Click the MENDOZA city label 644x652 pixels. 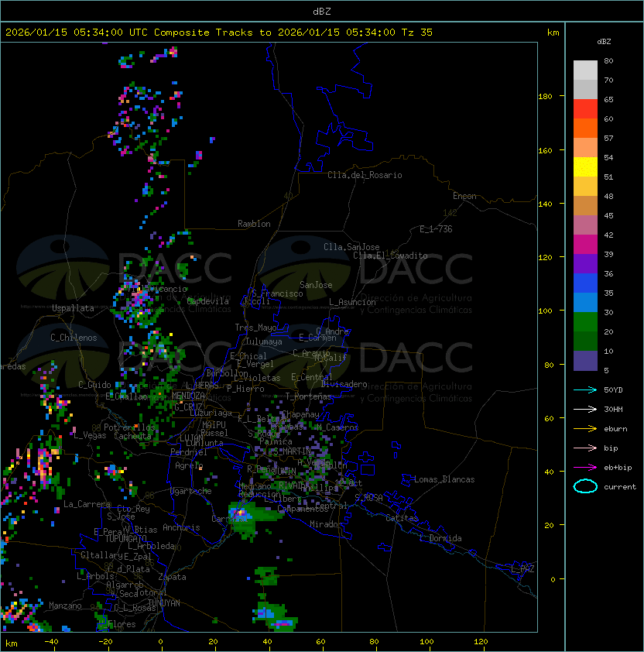[x=188, y=395]
